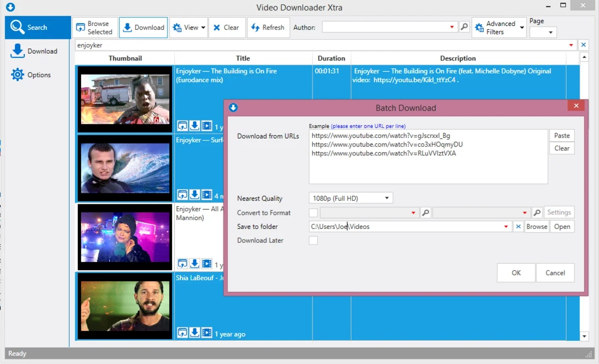Click browse icon in Enjoyker All row
The width and height of the screenshot is (599, 364).
click(183, 263)
